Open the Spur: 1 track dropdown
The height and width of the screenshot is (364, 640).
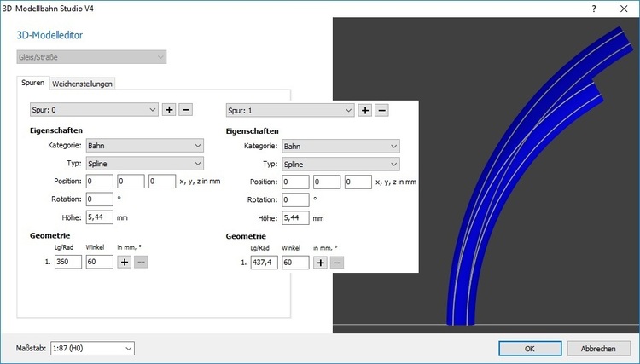tap(290, 111)
